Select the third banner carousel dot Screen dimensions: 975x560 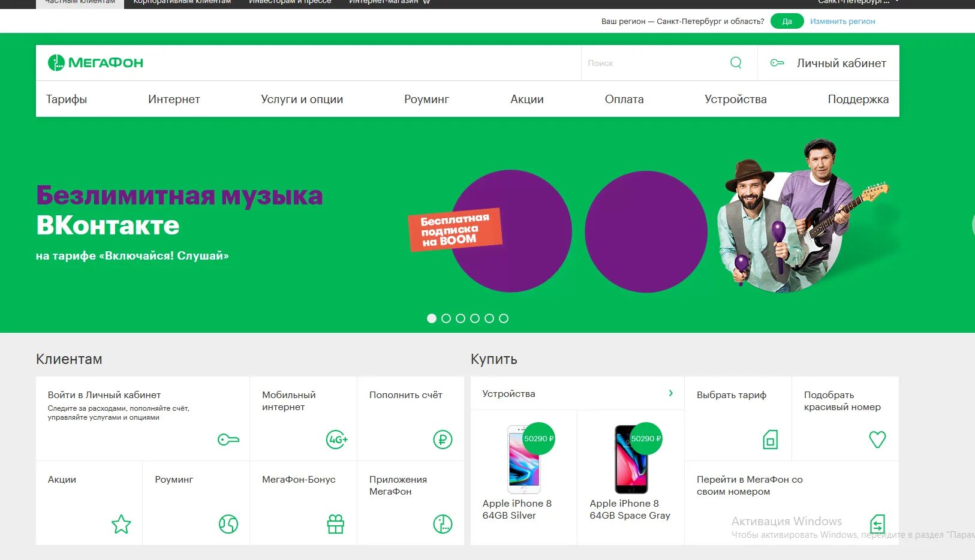tap(461, 318)
